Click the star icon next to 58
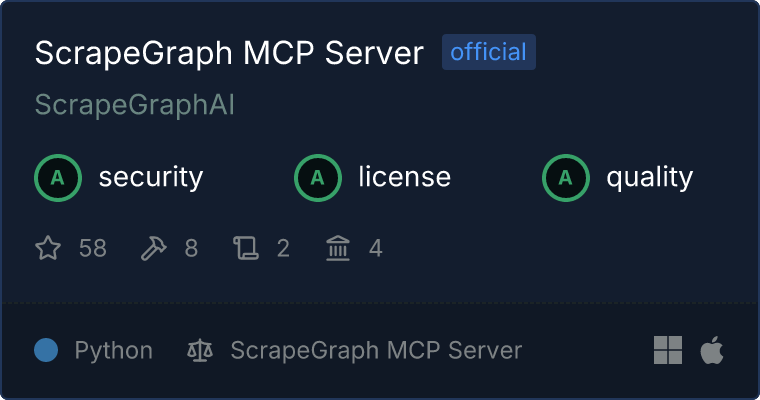 [48, 248]
